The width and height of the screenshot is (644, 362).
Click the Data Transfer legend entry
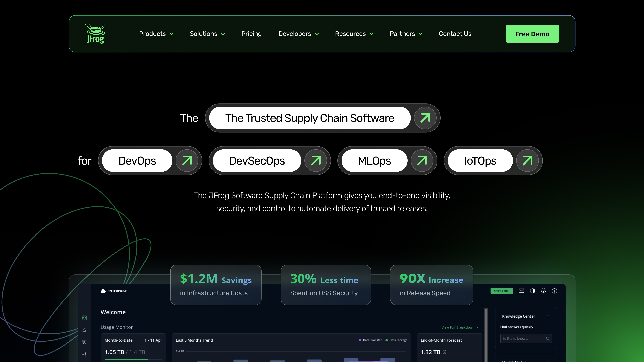coord(370,340)
